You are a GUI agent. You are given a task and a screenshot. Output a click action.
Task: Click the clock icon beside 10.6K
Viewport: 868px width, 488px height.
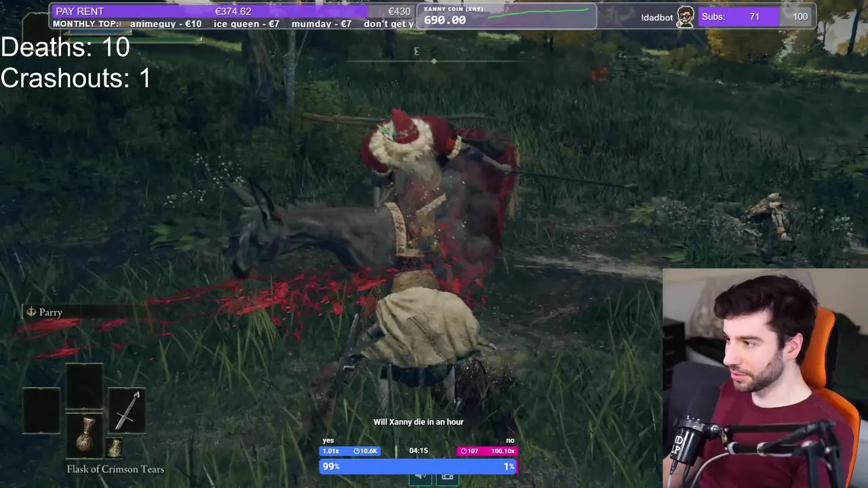coord(357,451)
